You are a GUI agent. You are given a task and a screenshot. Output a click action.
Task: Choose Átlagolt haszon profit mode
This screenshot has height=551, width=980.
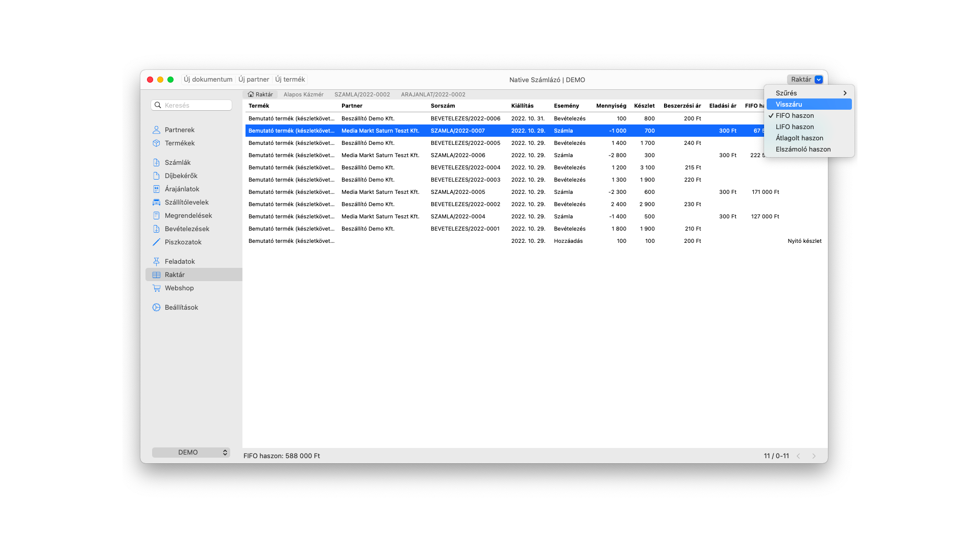point(799,138)
